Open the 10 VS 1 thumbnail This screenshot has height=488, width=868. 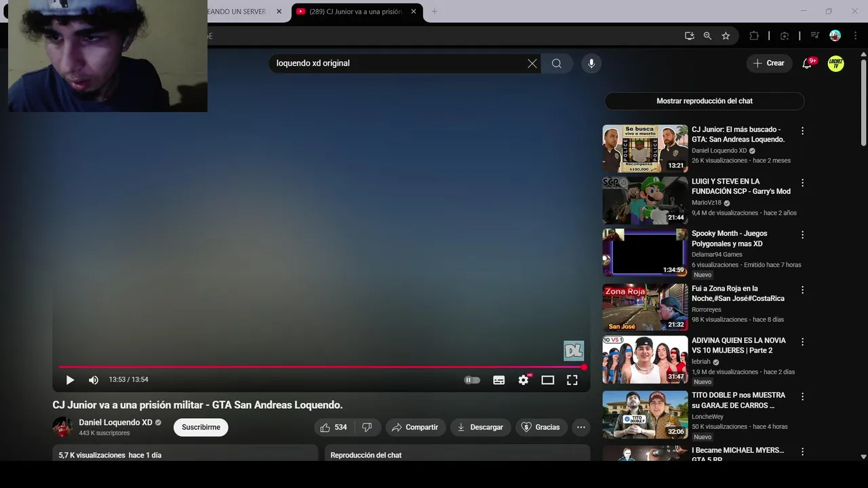pyautogui.click(x=645, y=359)
